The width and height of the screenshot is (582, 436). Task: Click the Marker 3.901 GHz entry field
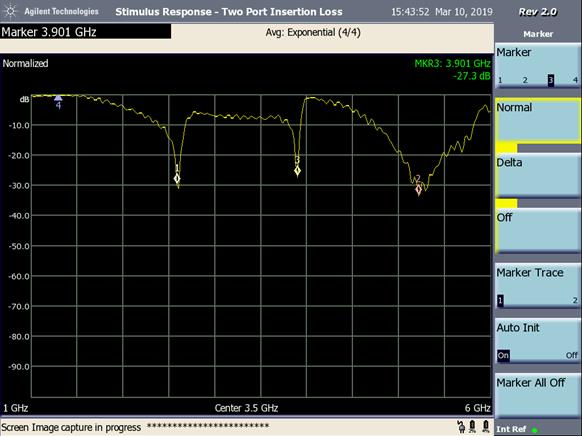point(86,32)
